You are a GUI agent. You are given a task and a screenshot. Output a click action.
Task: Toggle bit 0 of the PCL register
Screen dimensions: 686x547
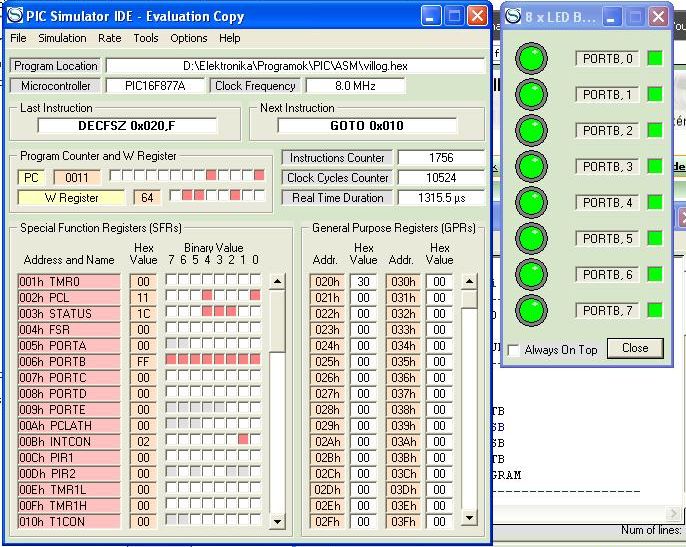pyautogui.click(x=255, y=296)
